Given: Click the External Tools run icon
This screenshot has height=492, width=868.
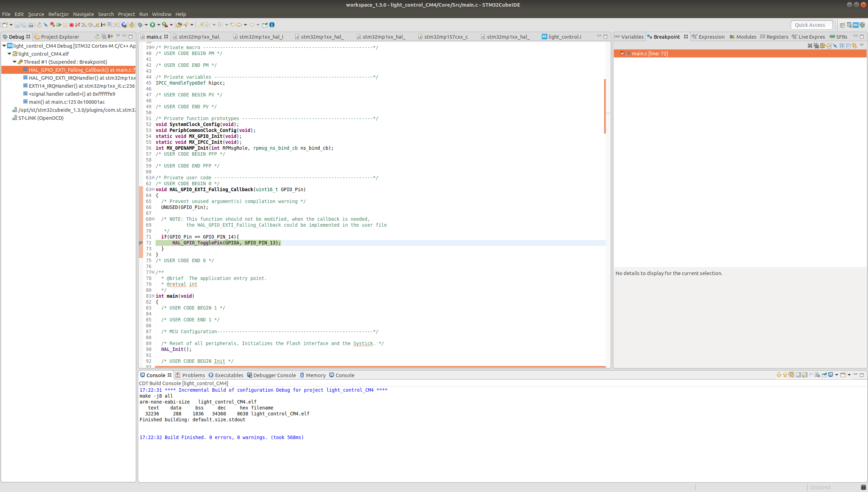Looking at the screenshot, I should click(x=165, y=25).
